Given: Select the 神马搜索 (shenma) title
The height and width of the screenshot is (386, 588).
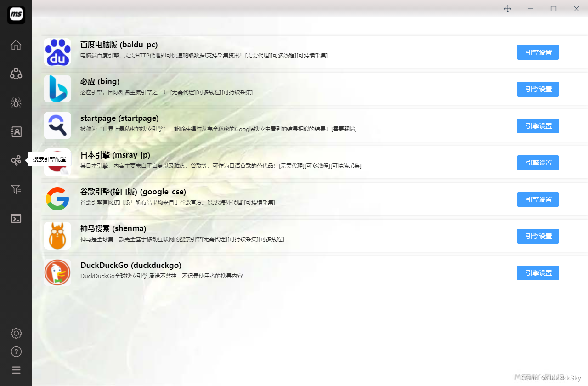Looking at the screenshot, I should (x=113, y=228).
